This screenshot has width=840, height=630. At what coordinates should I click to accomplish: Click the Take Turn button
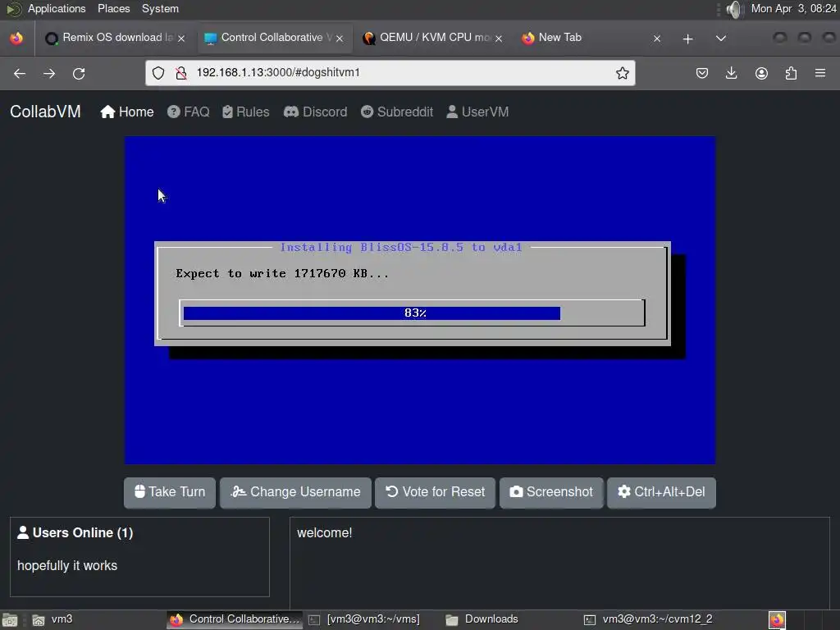(x=170, y=492)
